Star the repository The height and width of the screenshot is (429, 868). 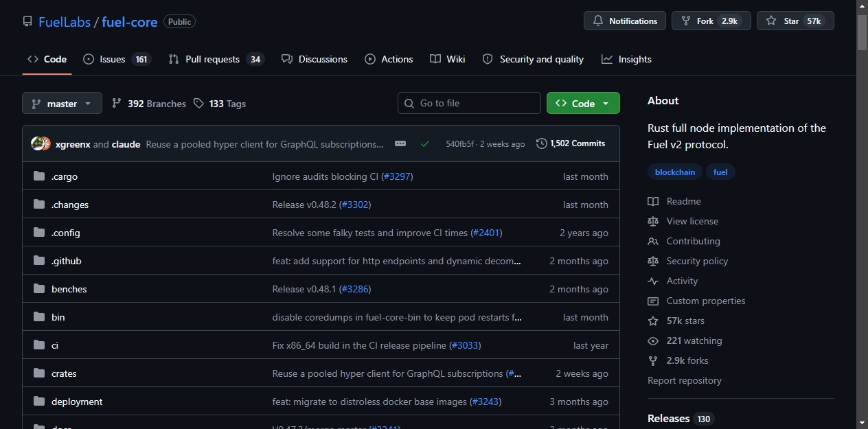pyautogui.click(x=795, y=21)
